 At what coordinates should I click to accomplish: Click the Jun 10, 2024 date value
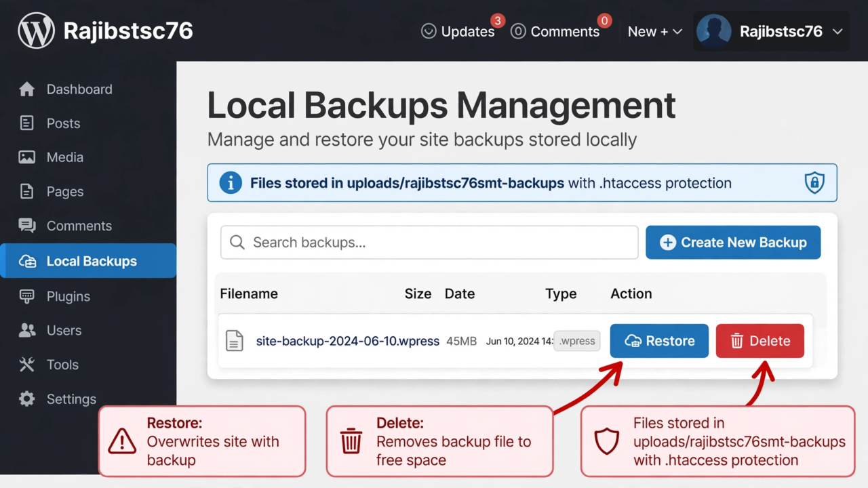click(x=520, y=341)
